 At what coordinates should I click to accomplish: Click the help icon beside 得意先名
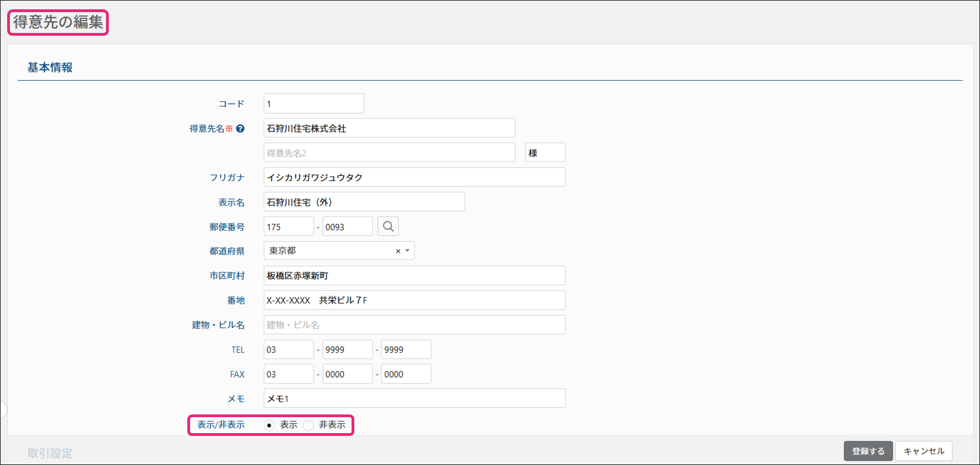[240, 129]
